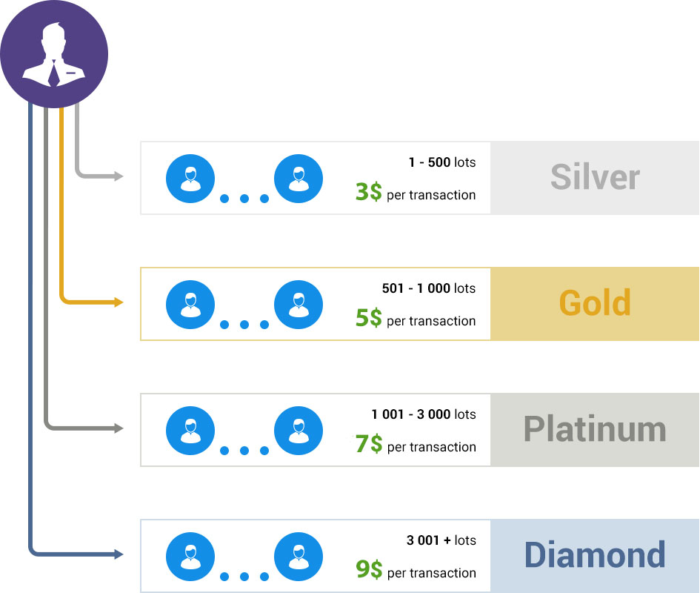Click the second user icon in Platinum row
The image size is (700, 593).
click(x=299, y=431)
